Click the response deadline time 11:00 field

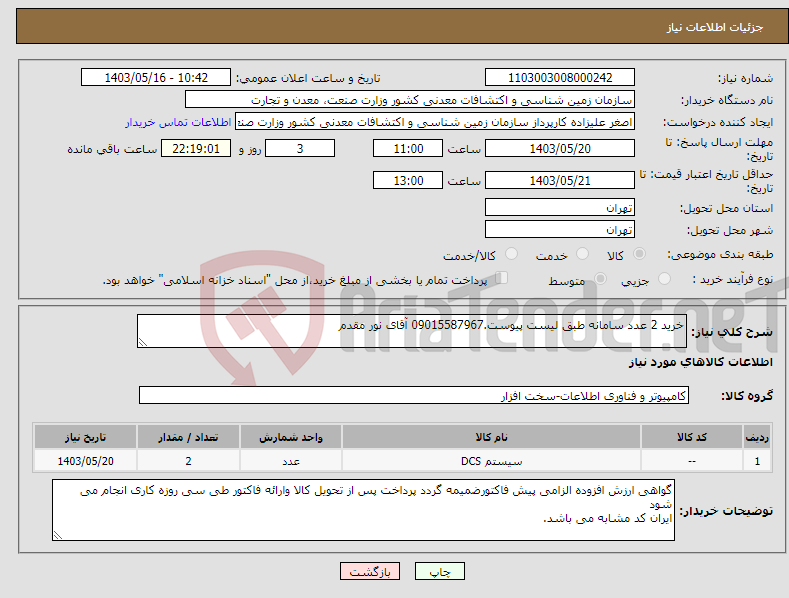[x=408, y=148]
